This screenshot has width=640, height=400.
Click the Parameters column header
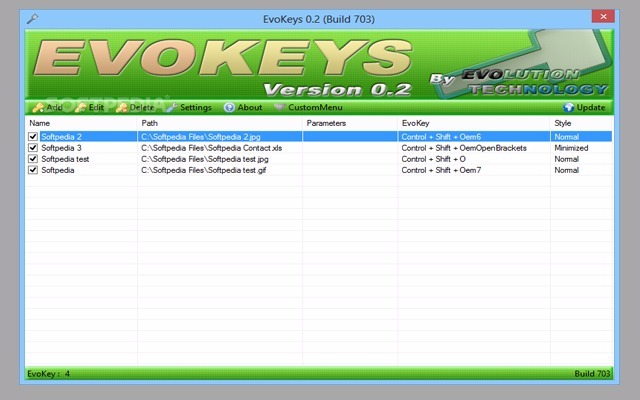349,123
